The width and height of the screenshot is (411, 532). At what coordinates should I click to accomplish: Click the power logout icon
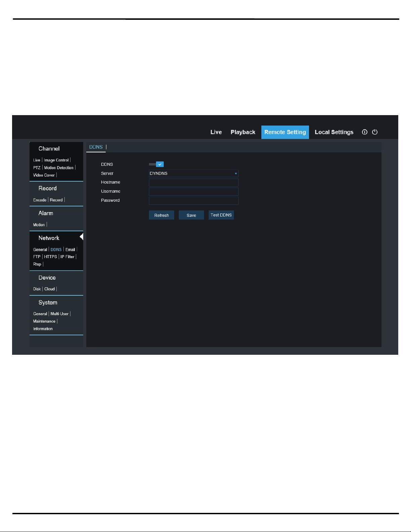(x=375, y=132)
